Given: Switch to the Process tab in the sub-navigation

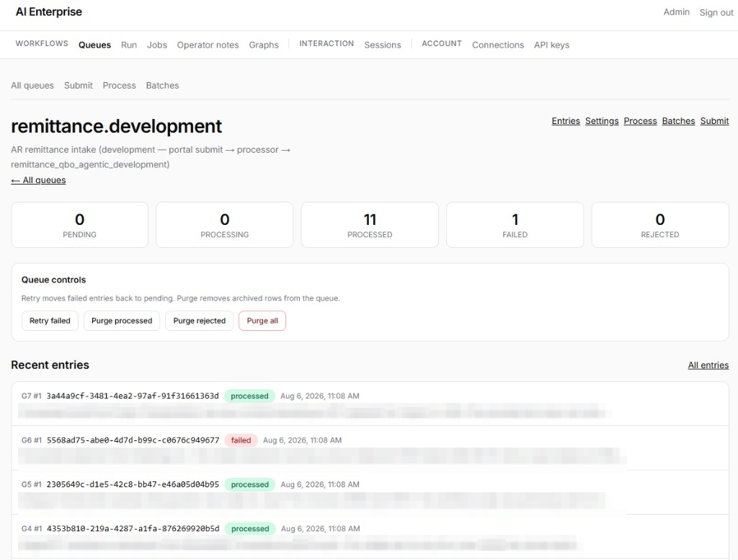Looking at the screenshot, I should [119, 85].
